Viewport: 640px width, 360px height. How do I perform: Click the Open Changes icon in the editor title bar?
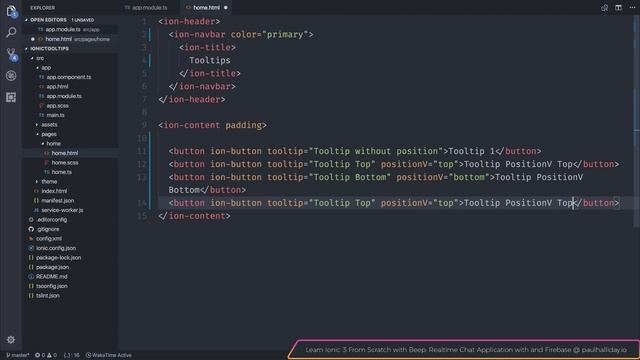(604, 7)
